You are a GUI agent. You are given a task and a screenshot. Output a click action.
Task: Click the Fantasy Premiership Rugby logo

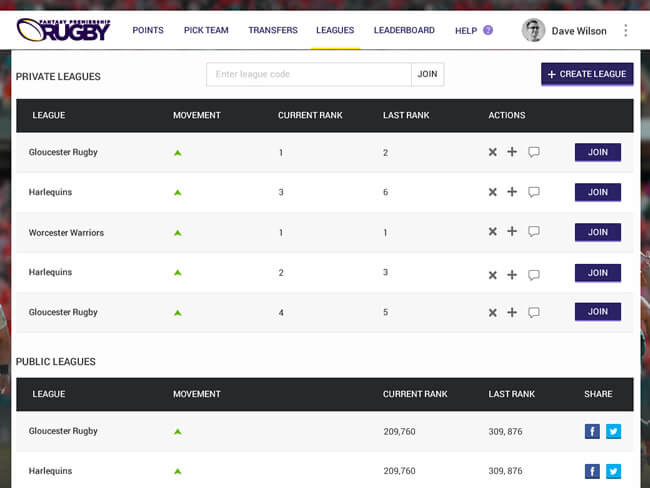point(63,30)
